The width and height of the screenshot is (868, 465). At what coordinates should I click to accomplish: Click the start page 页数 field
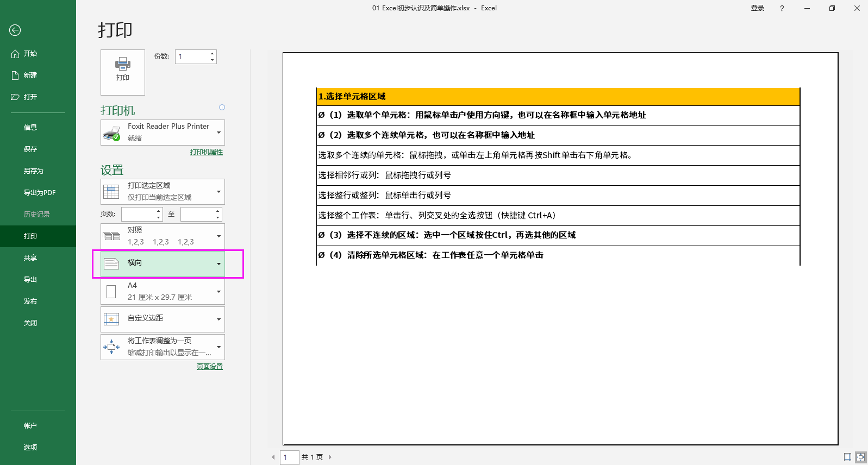point(139,214)
